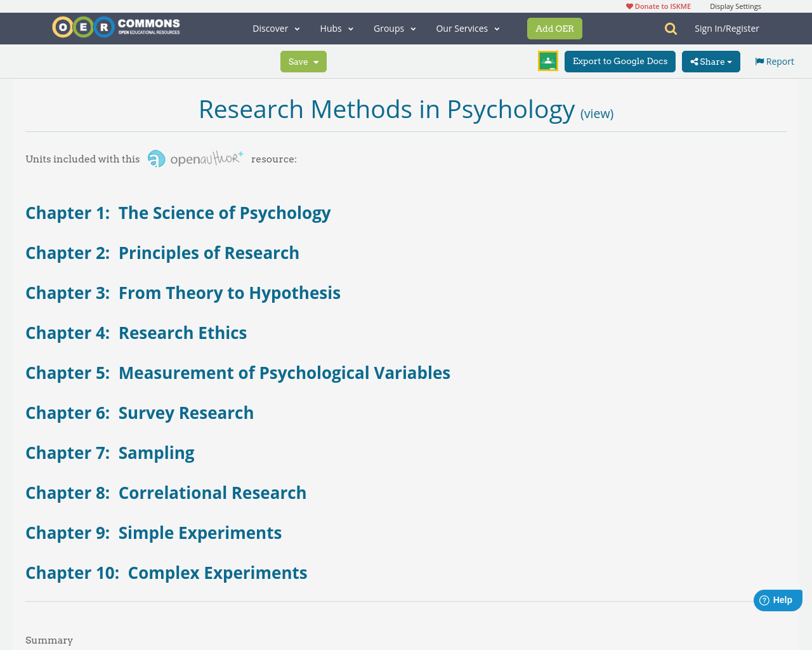Share to Google Classroom via its icon
Viewport: 812px width, 650px height.
547,60
